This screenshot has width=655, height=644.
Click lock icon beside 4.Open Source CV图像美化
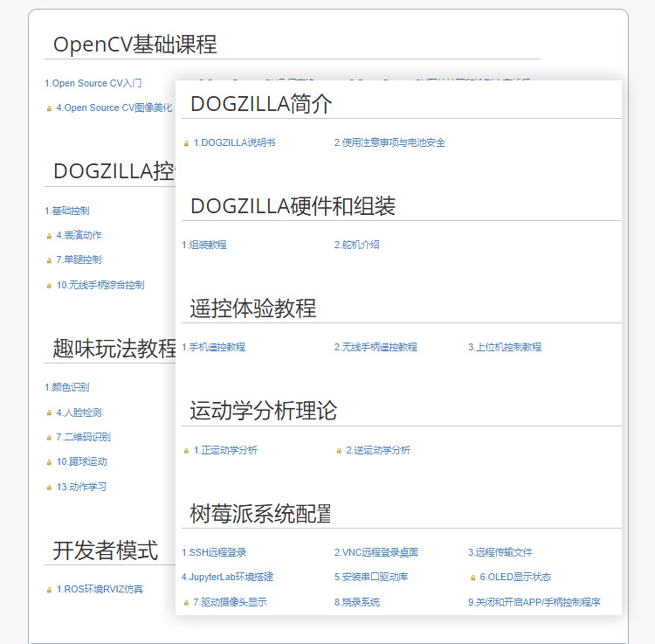point(49,108)
